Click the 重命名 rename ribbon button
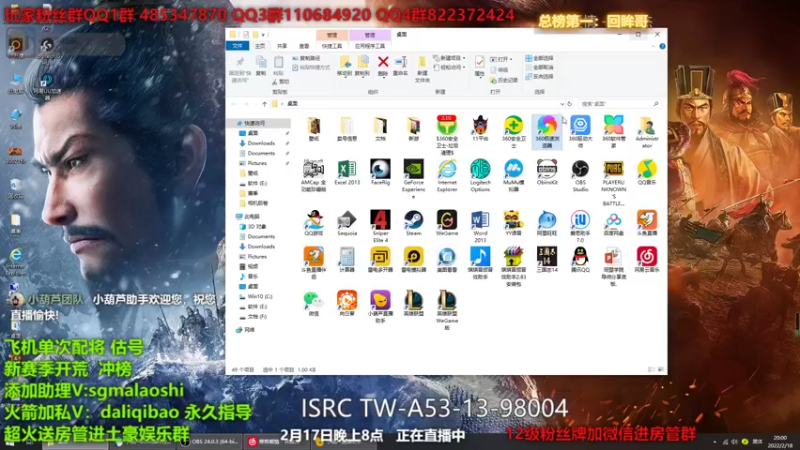Screen dimensions: 800x450 point(401,66)
